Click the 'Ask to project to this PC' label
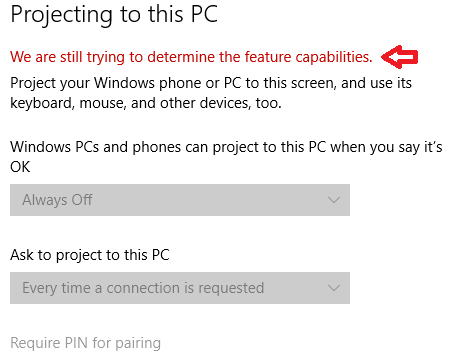The image size is (473, 360). click(x=90, y=255)
